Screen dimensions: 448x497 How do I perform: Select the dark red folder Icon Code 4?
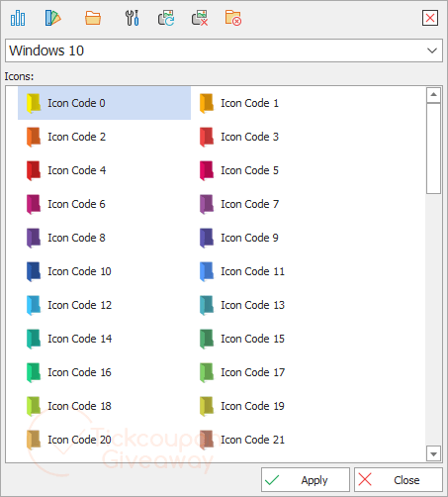tap(104, 170)
